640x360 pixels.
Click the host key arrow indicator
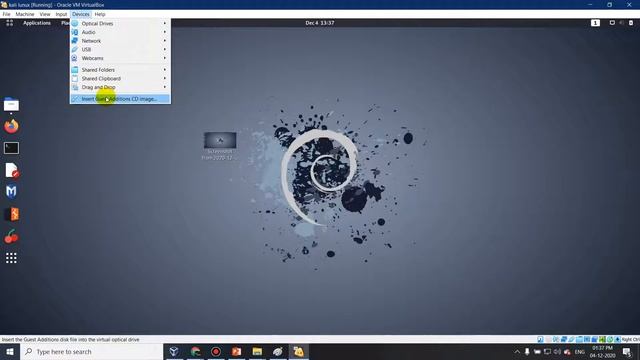tap(618, 339)
